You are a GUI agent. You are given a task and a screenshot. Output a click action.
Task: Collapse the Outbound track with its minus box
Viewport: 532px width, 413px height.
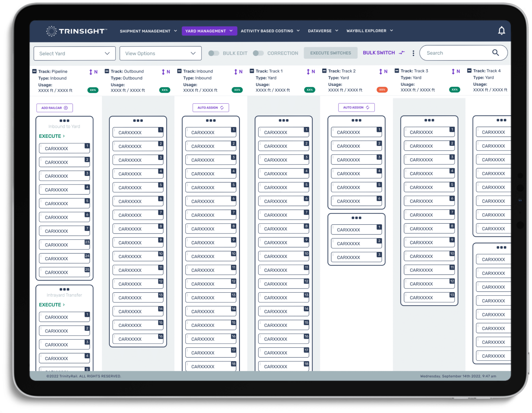[x=107, y=71]
